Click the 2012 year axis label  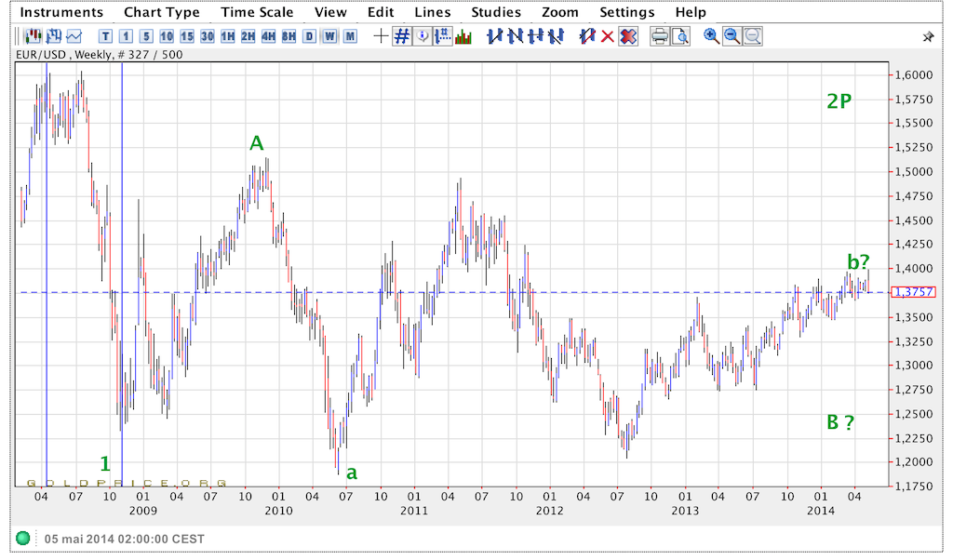549,511
